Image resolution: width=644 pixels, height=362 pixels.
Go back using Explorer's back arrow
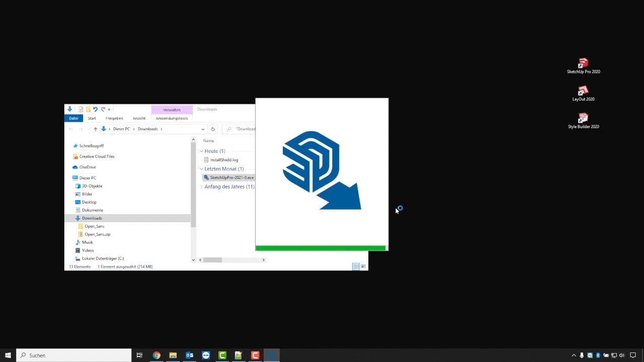pos(71,129)
